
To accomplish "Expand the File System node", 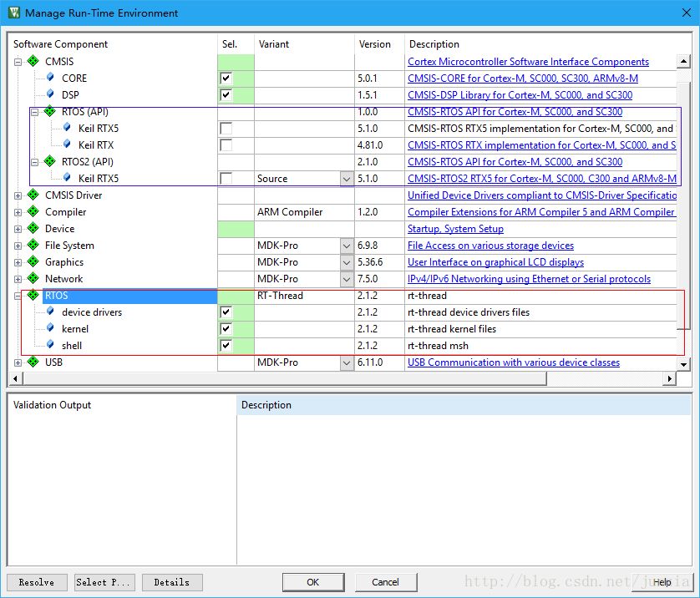I will (18, 246).
